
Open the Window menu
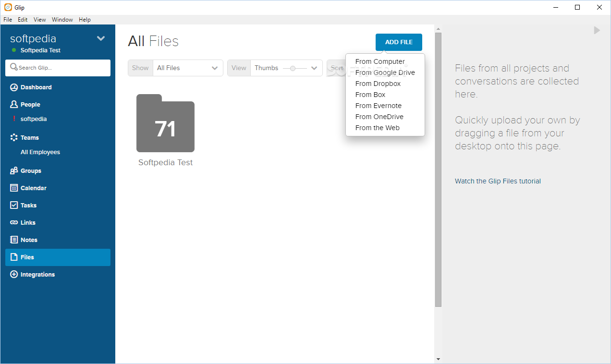click(62, 20)
